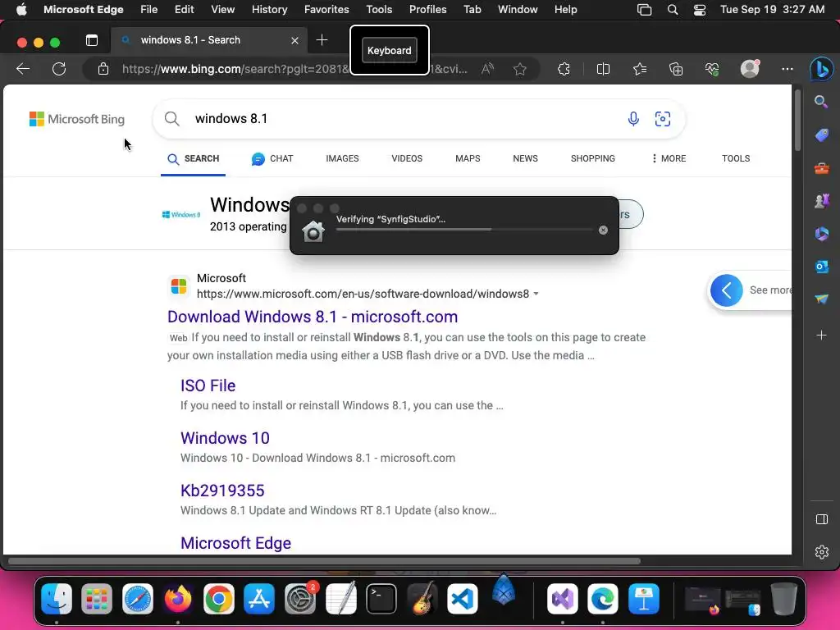Open the Drop paper plane sidebar icon
Screen dimensions: 840x630
[822, 299]
